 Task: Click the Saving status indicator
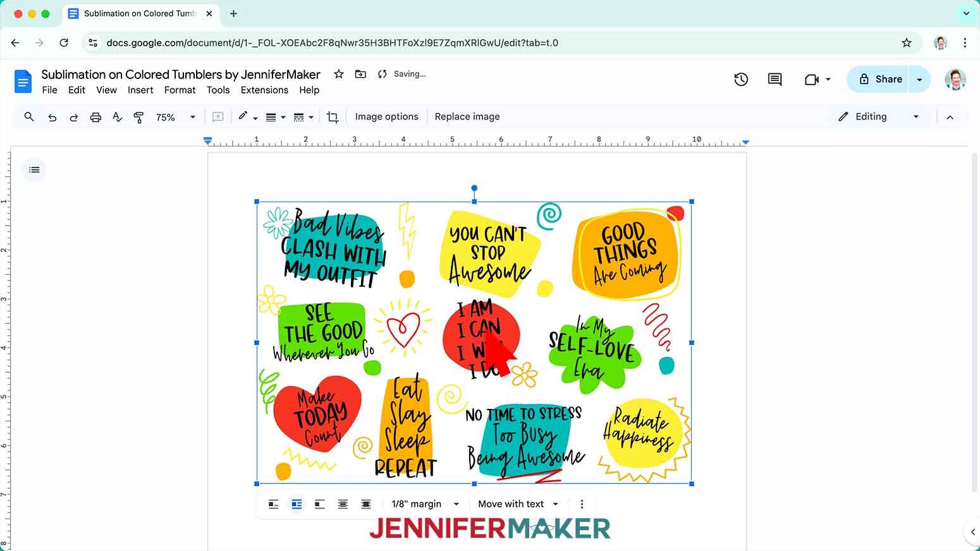[402, 74]
